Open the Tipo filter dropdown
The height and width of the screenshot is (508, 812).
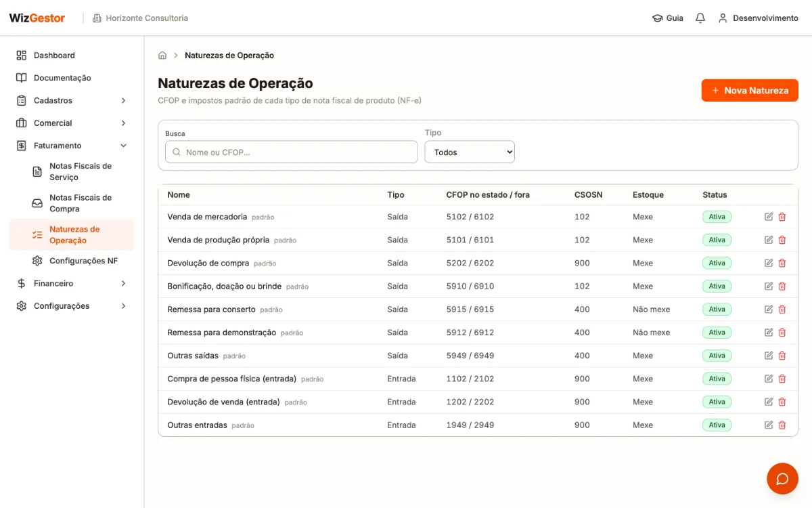(470, 152)
